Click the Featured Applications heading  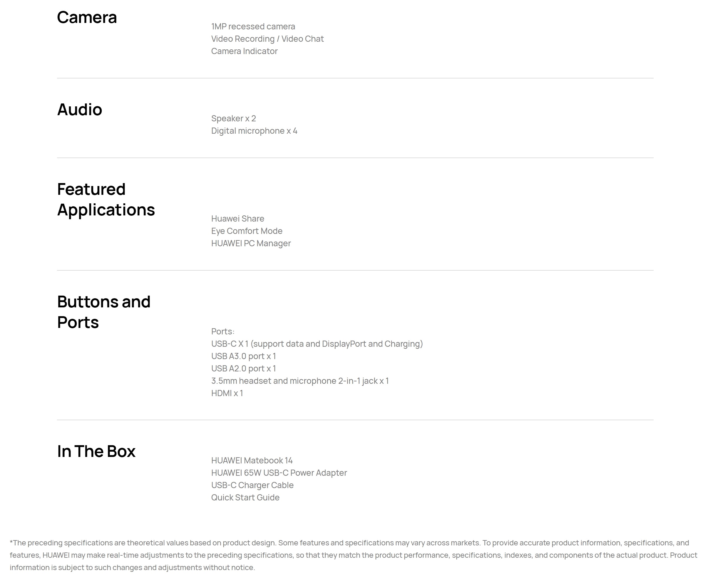click(106, 199)
